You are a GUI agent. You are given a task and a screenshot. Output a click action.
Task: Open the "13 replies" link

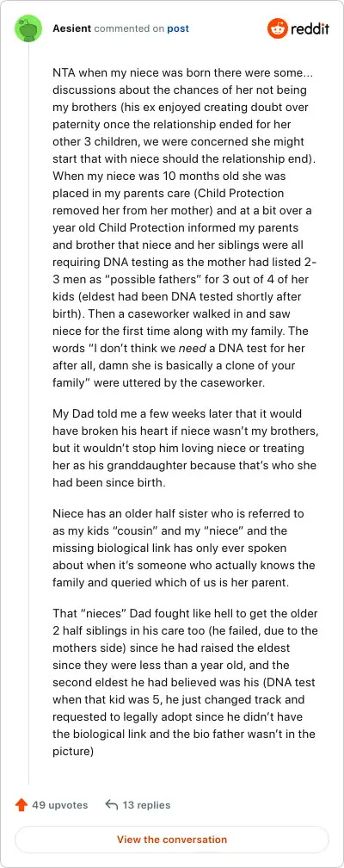click(x=146, y=805)
